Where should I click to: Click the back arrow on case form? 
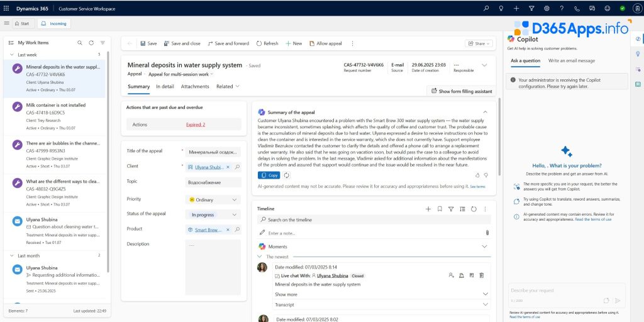point(130,43)
